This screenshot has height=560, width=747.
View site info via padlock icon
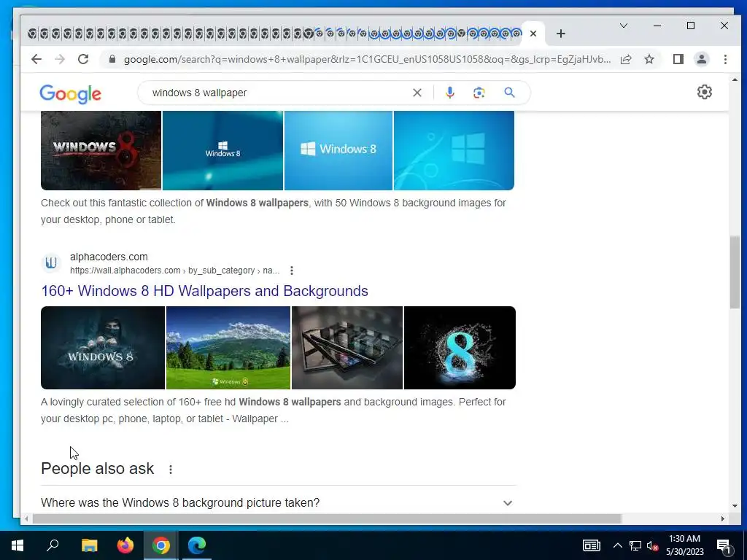pos(112,59)
